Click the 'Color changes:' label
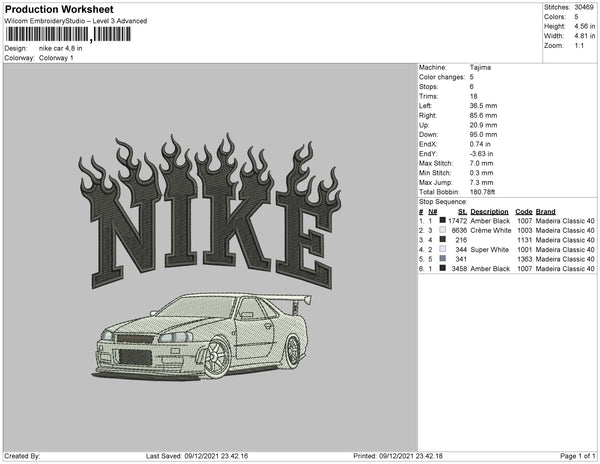Screen dimensions: 600x464 (x=442, y=77)
